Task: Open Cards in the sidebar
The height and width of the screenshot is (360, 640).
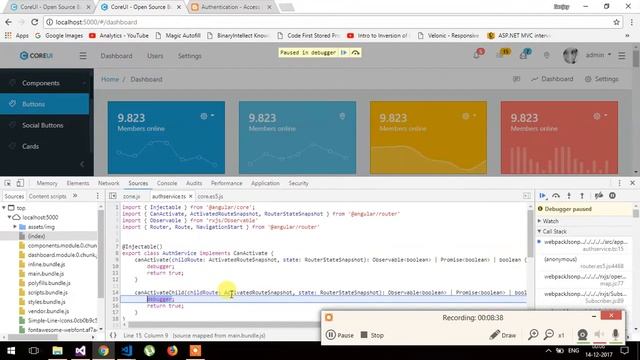Action: [44, 146]
